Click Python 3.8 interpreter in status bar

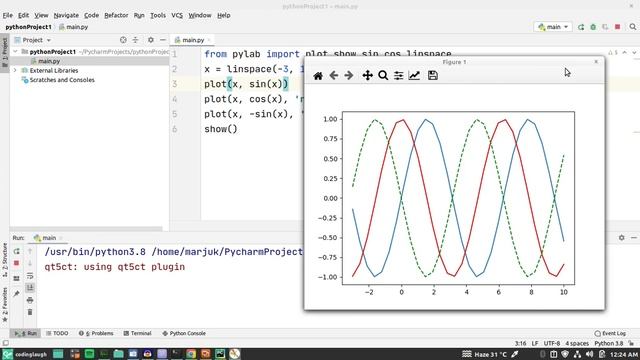pyautogui.click(x=609, y=343)
